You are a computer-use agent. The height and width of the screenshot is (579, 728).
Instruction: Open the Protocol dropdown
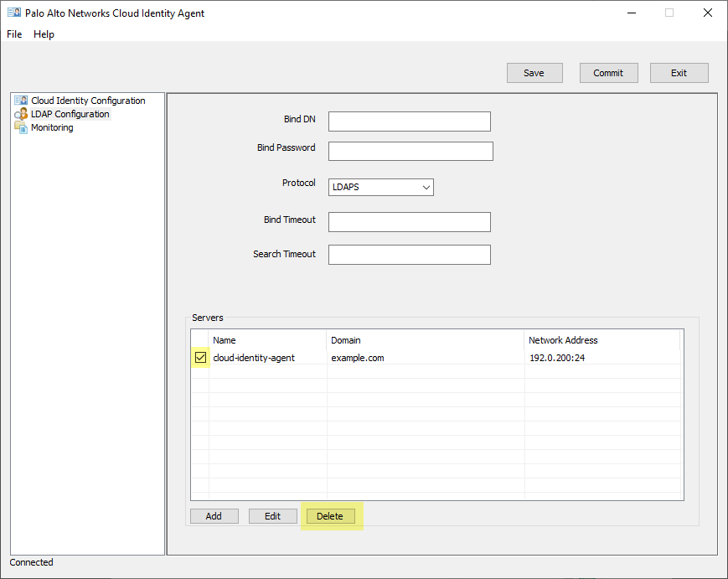(380, 187)
